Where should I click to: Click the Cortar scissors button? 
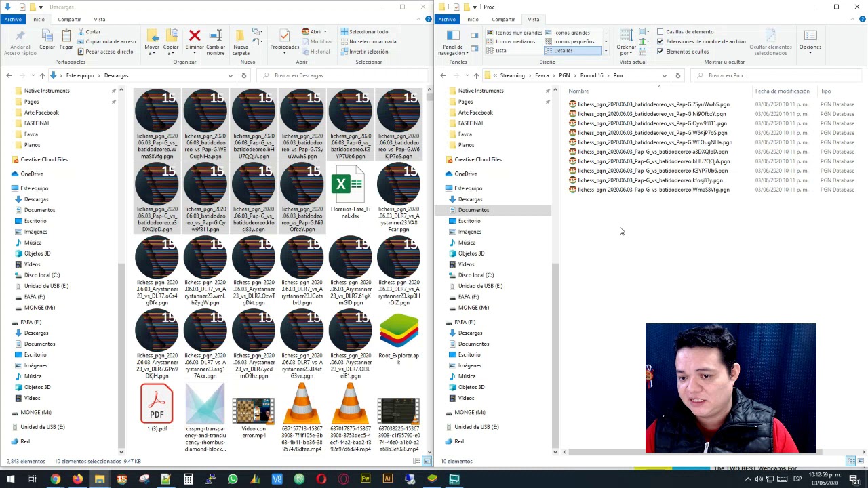pos(90,32)
